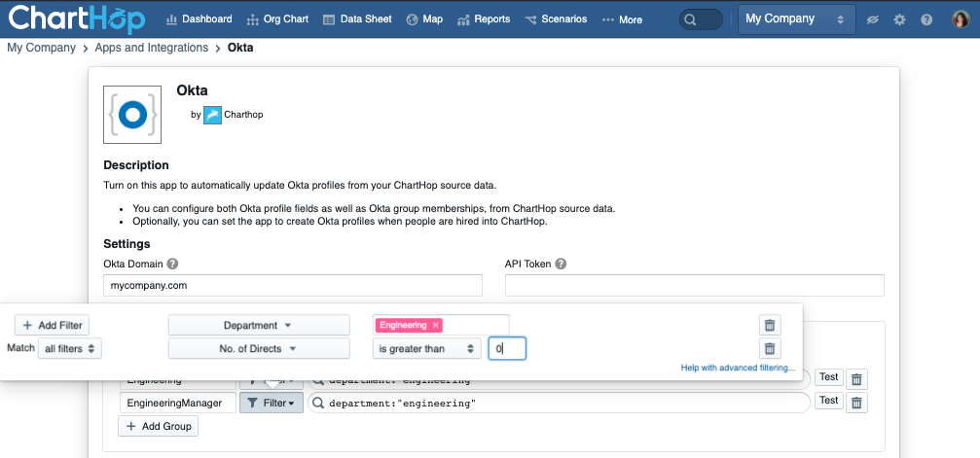Go to My Company breadcrumb
This screenshot has width=980, height=458.
click(x=41, y=48)
